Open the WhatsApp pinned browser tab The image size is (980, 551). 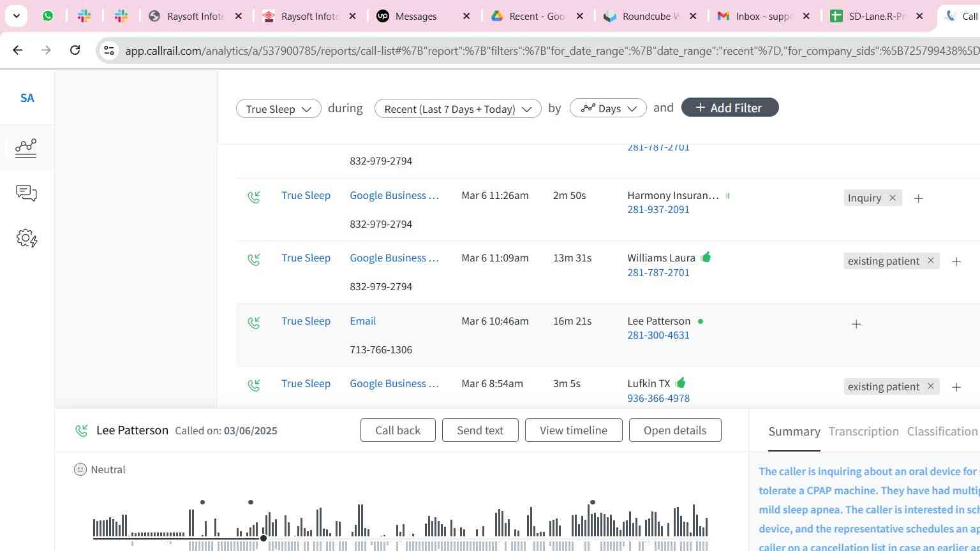point(48,16)
